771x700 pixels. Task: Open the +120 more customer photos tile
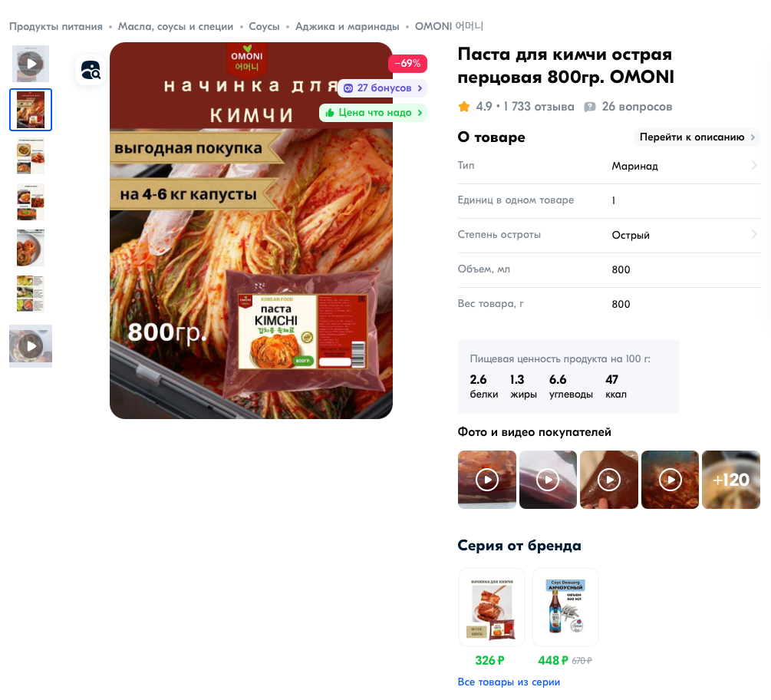pos(730,480)
